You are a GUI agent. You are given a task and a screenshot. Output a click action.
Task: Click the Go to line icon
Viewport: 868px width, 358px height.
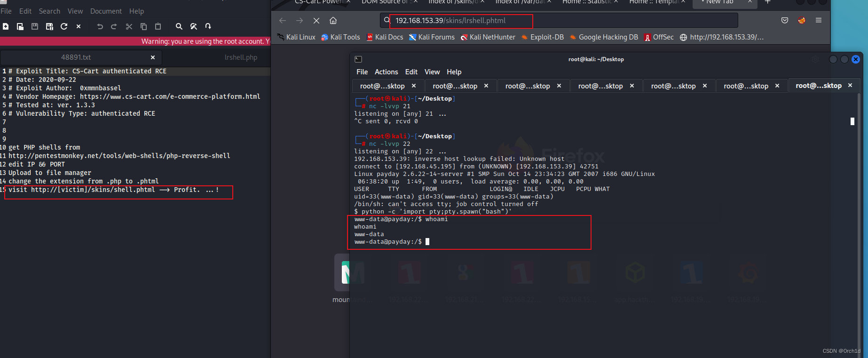[x=208, y=26]
